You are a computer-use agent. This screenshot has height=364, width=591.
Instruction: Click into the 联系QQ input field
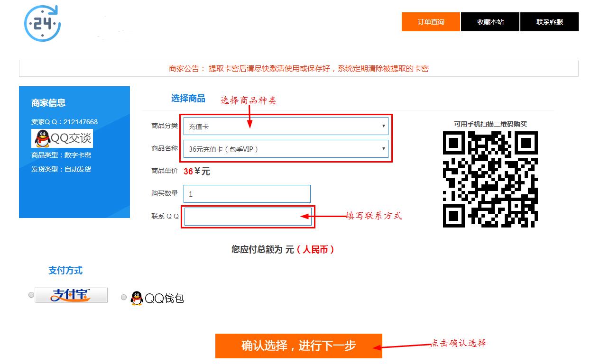tap(248, 217)
